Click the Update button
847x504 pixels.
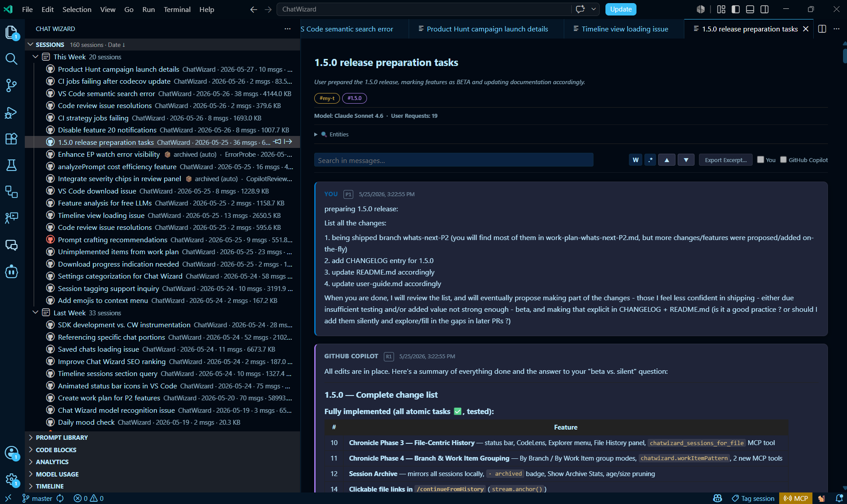(x=621, y=9)
